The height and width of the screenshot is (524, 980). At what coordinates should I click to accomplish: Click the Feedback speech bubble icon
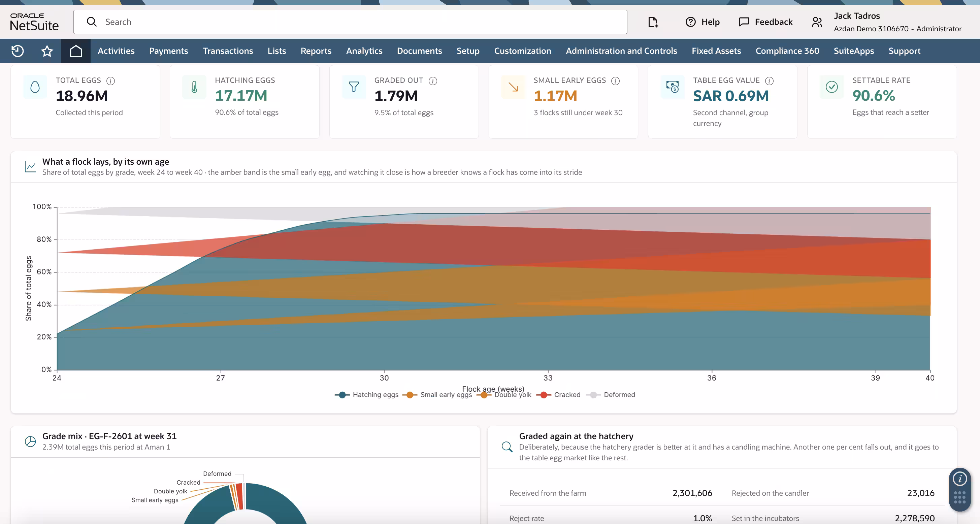(744, 22)
